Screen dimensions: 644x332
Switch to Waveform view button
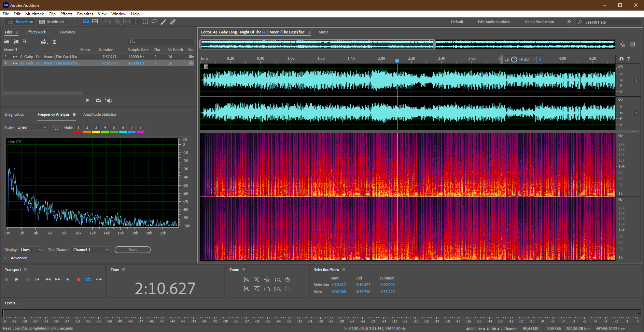point(20,21)
